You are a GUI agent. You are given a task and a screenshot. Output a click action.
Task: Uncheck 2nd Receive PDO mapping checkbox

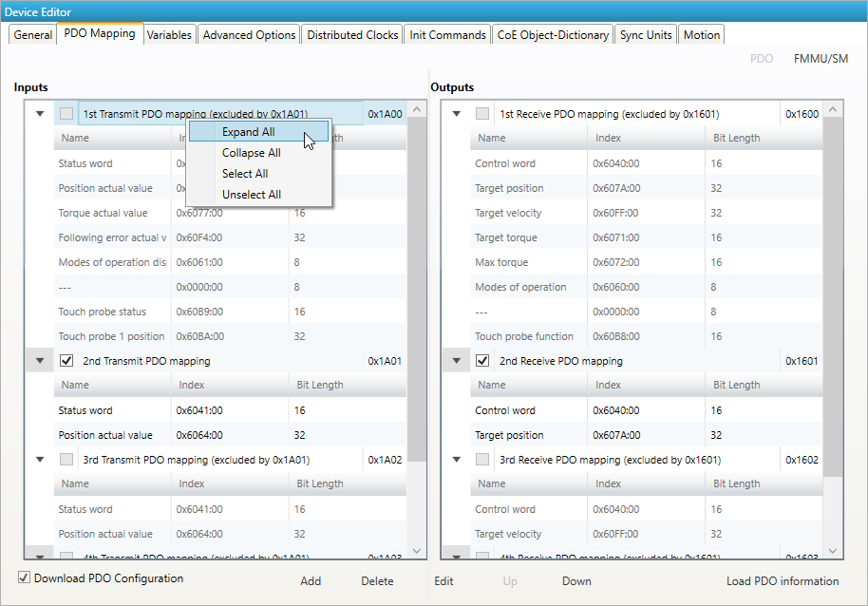482,361
